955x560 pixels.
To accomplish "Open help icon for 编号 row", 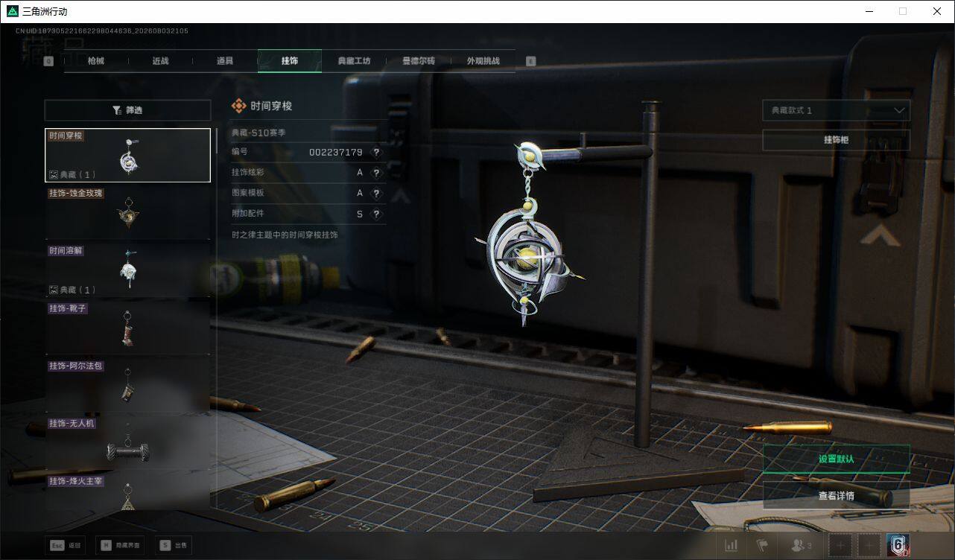I will pyautogui.click(x=376, y=152).
